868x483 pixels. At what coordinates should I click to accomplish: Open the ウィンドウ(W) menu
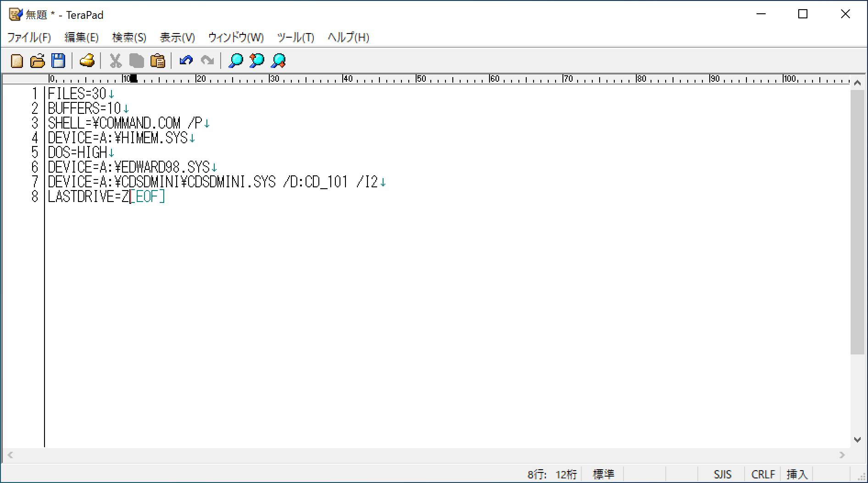tap(236, 37)
